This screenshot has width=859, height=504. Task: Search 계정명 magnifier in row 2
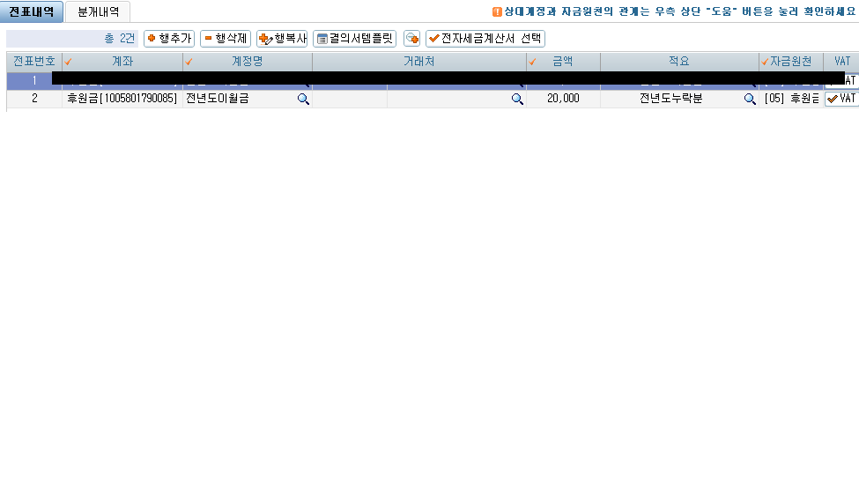(303, 100)
